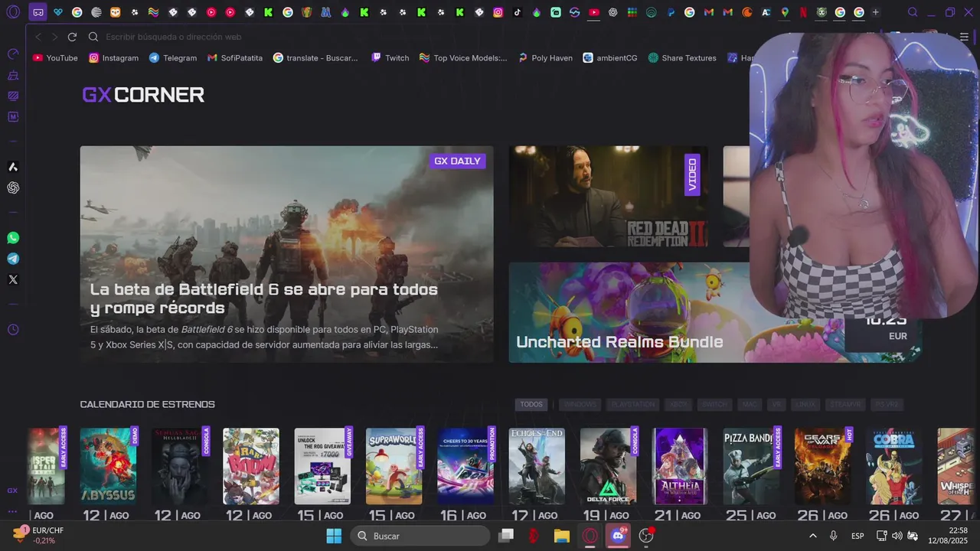Image resolution: width=980 pixels, height=551 pixels.
Task: Filter releases by SWITCH
Action: [714, 404]
